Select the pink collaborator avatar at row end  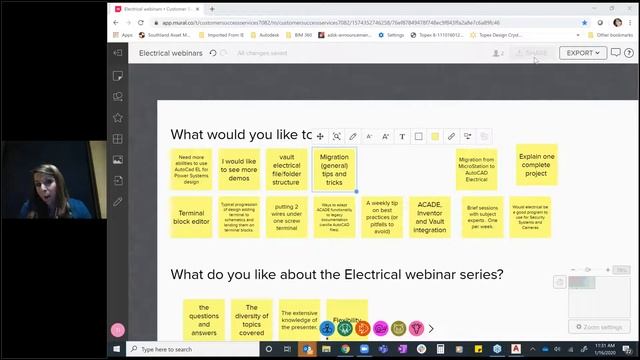click(x=416, y=328)
